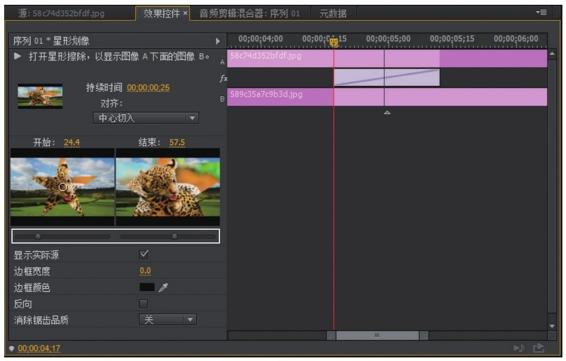
Task: Switch to the 元数据 tab
Action: pos(333,14)
